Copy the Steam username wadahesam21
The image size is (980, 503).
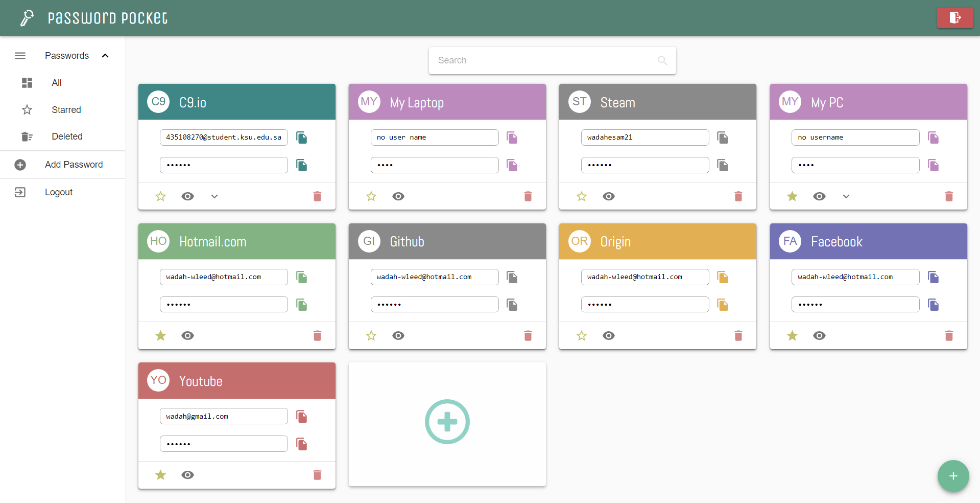point(723,138)
